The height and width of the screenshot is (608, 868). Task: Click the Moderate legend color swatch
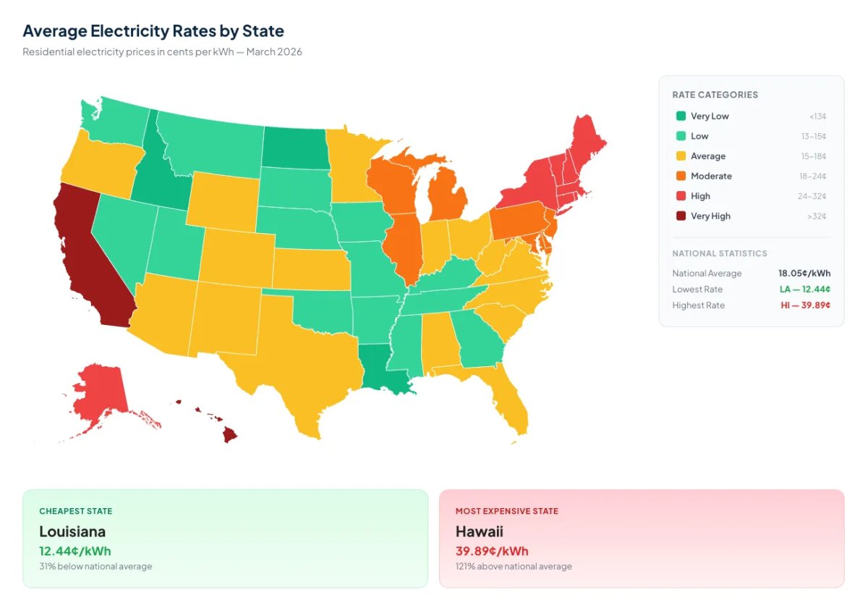pos(681,176)
